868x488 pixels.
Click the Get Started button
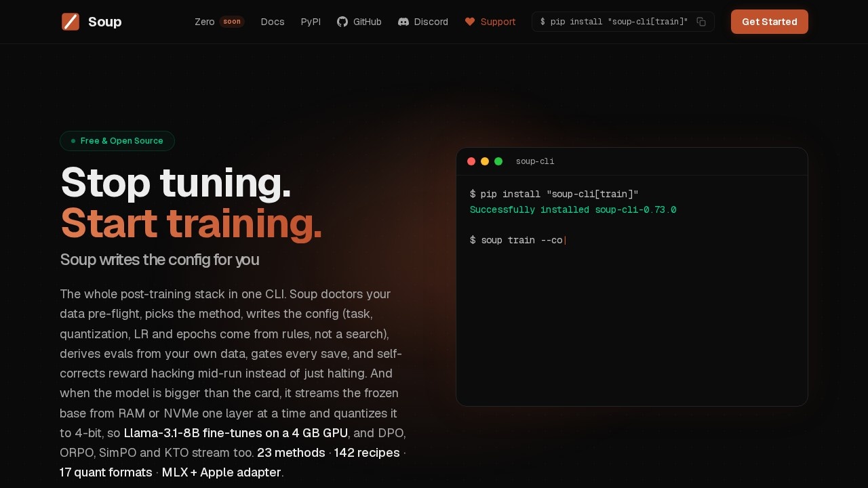pos(770,22)
